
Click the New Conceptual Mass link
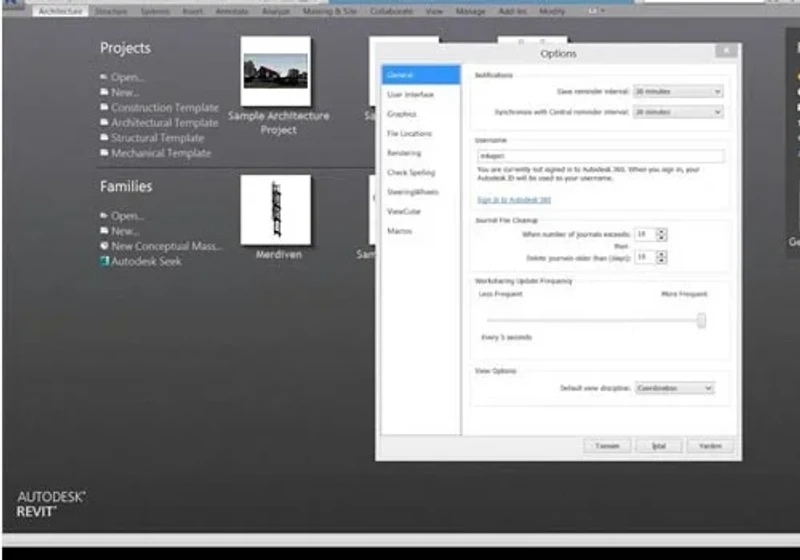click(x=166, y=246)
